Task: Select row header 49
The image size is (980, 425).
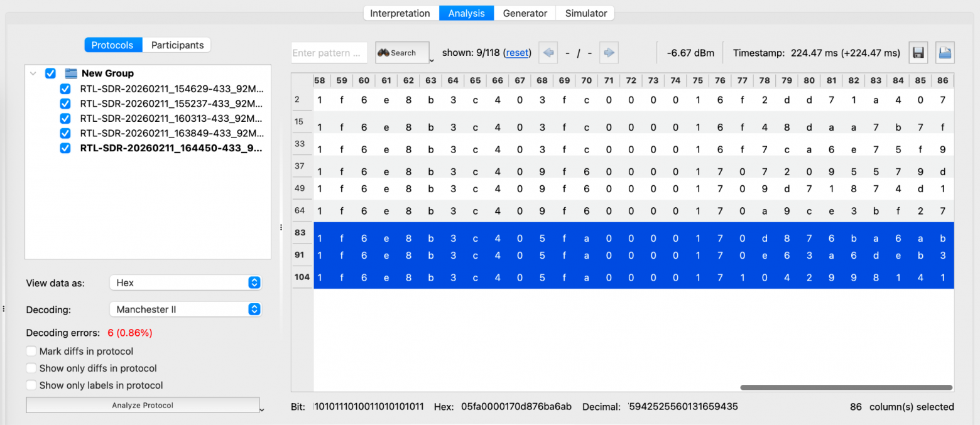Action: point(302,188)
